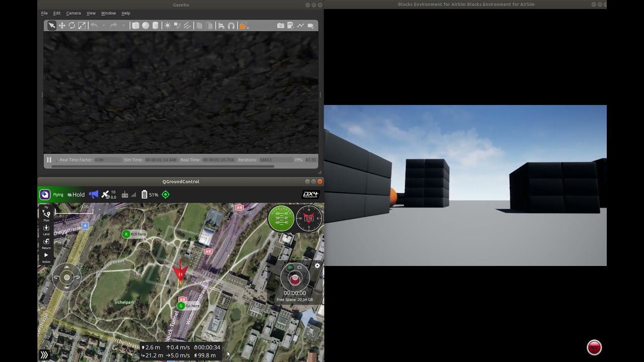Click the redo arrow in Gazebo toolbar
Viewport: 644px width, 362px height.
pos(114,26)
